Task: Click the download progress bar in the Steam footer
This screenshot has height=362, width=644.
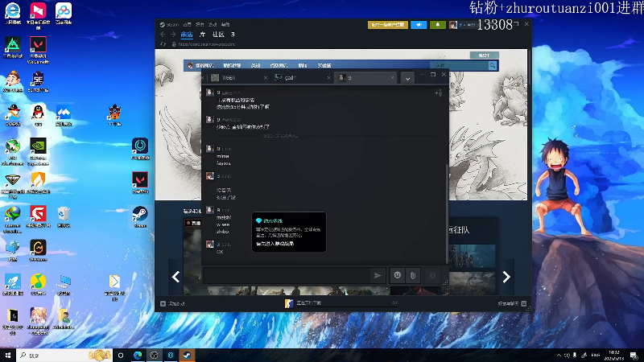Action: [x=347, y=306]
